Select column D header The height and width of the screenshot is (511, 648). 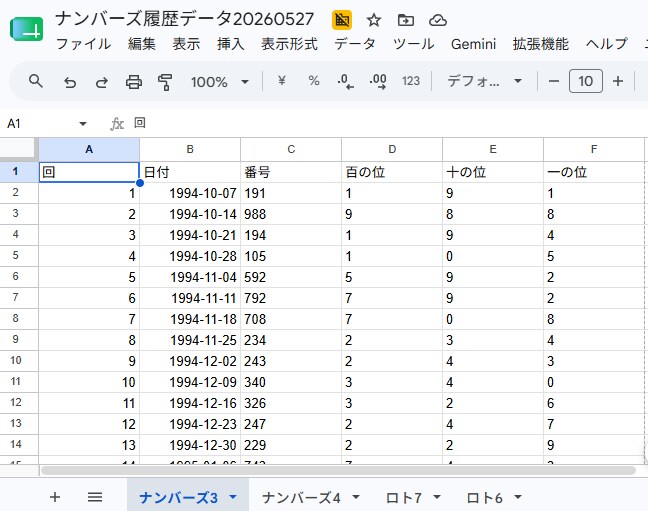[392, 150]
